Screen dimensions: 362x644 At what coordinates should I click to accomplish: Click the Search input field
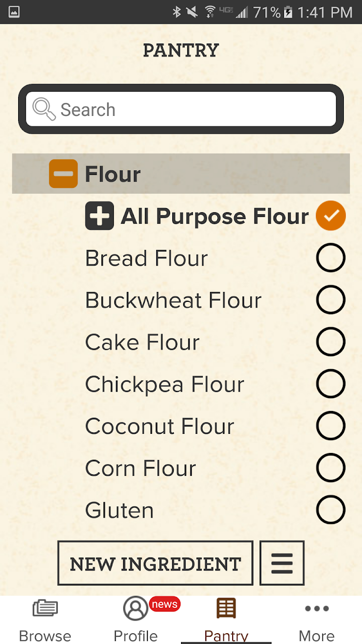[181, 109]
